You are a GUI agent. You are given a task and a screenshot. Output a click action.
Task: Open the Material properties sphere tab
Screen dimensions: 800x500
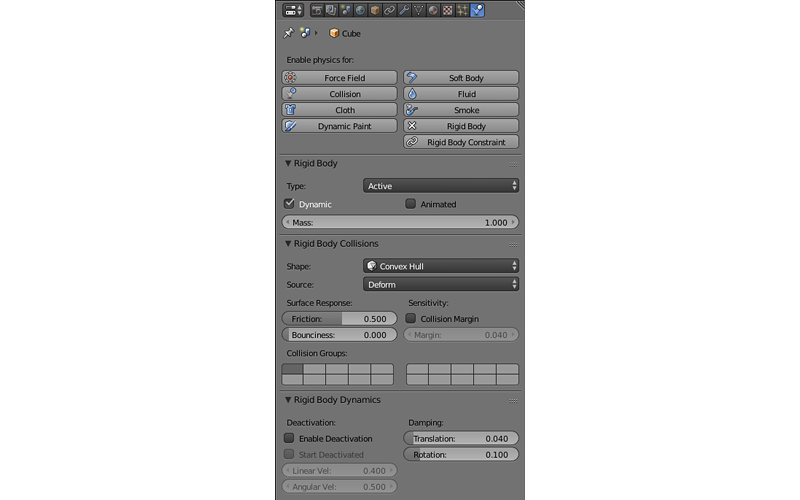point(433,10)
